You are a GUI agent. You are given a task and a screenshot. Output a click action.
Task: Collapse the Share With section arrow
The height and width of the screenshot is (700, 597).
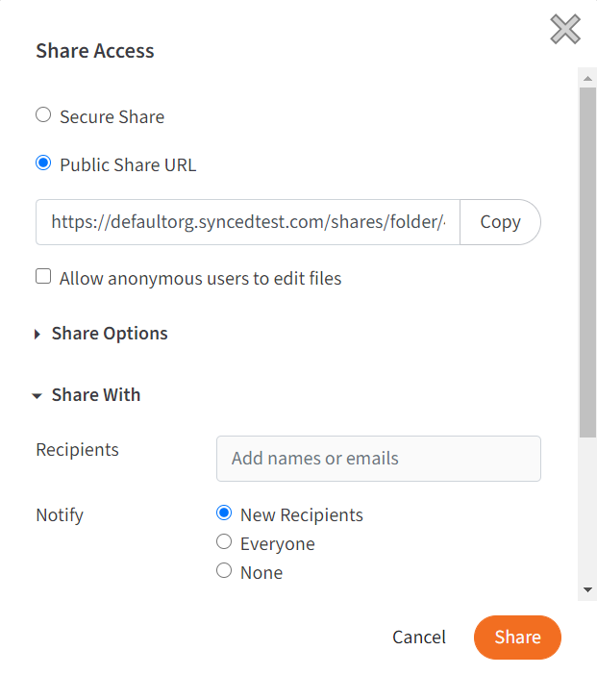pyautogui.click(x=37, y=396)
